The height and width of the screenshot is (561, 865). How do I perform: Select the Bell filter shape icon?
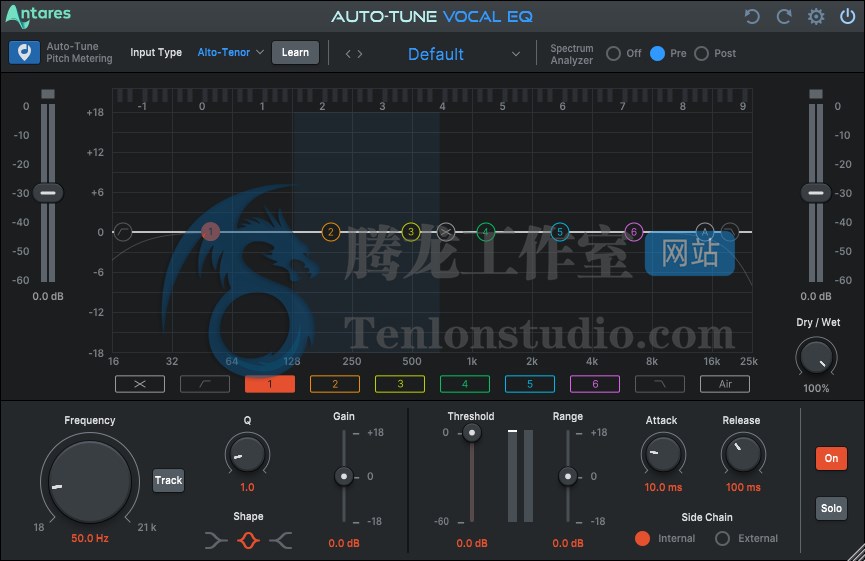248,541
